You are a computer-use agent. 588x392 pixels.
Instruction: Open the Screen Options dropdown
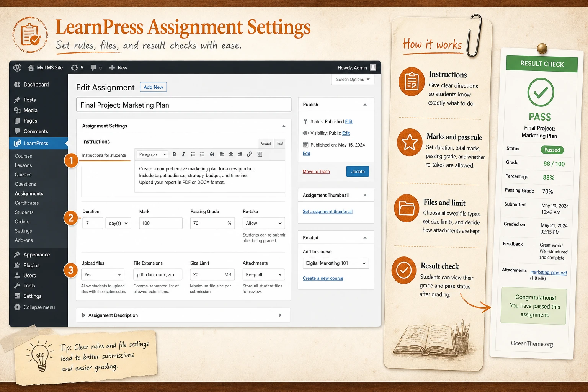353,80
